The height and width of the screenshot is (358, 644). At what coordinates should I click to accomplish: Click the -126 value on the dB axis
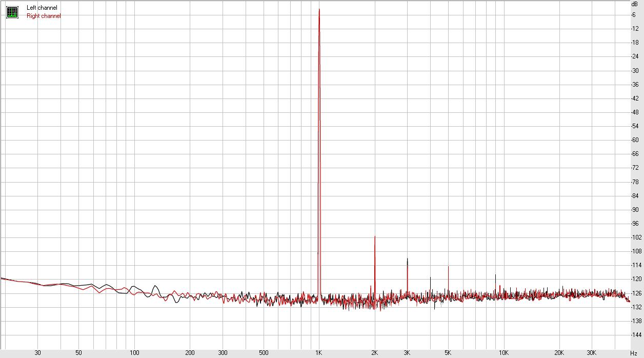tap(636, 293)
